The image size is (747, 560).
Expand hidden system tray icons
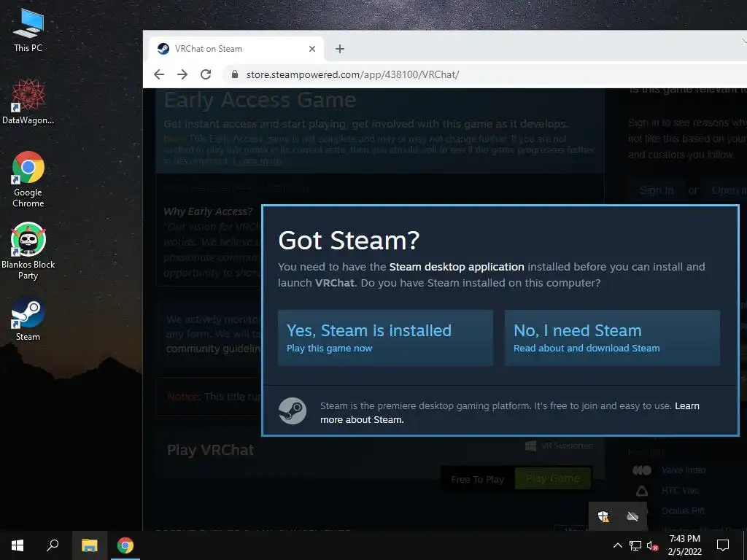pos(617,545)
